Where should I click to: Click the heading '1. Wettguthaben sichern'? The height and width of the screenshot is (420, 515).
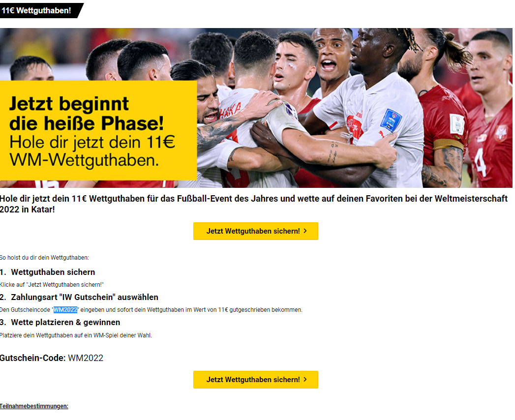[48, 272]
